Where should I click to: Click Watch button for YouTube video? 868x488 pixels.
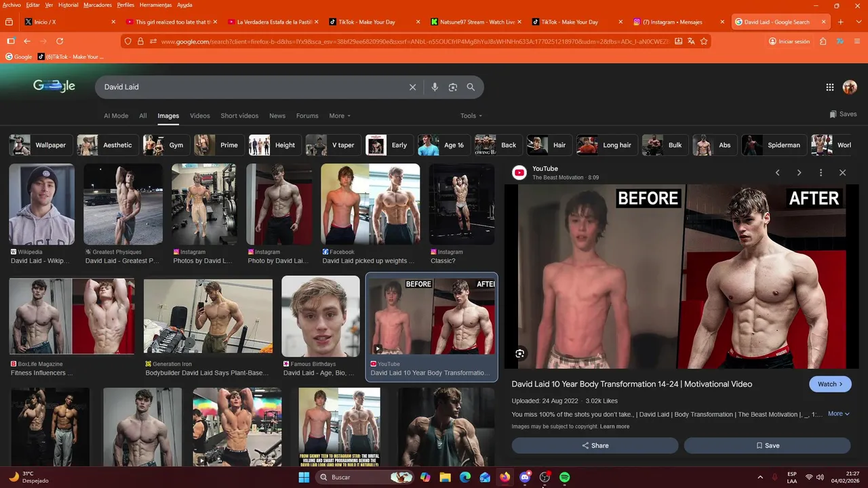pos(830,384)
